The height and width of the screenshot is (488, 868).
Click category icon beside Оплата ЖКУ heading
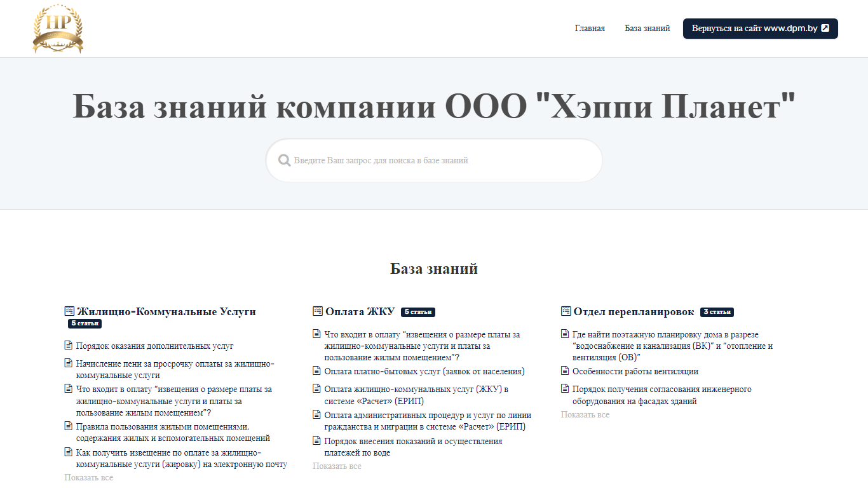tap(318, 311)
